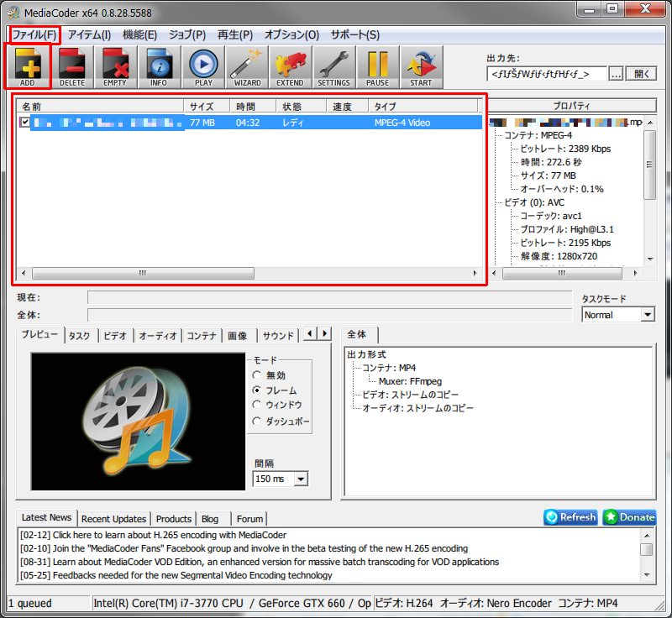Click the EMPTY list icon

[116, 67]
